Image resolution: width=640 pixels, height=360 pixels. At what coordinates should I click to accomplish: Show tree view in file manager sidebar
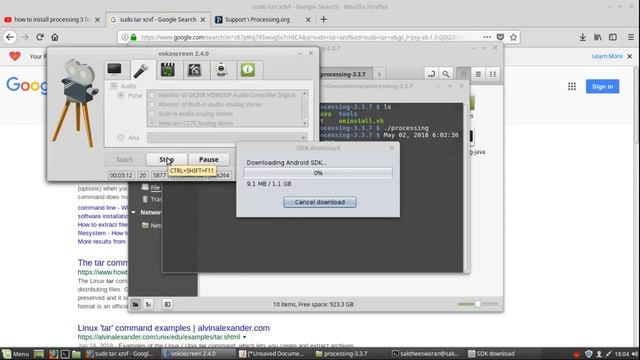[x=149, y=304]
